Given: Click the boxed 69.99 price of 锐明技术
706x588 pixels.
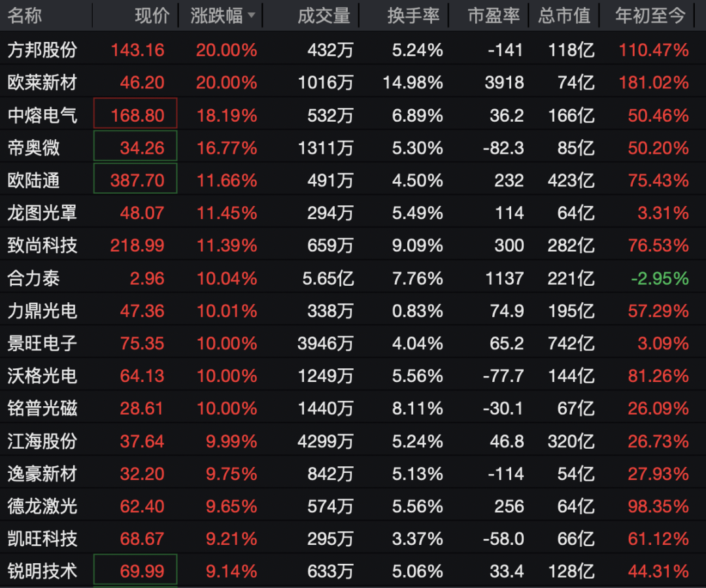Looking at the screenshot, I should pos(136,571).
